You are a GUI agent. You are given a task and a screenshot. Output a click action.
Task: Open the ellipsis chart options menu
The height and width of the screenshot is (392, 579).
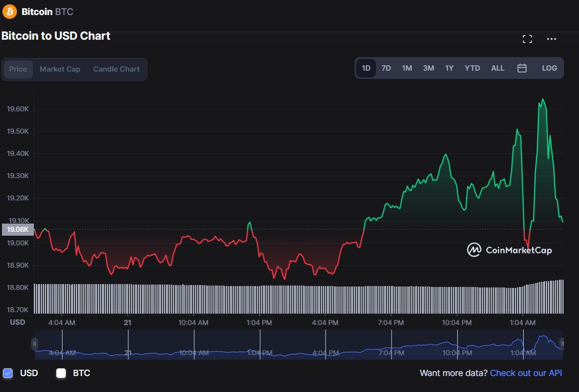[551, 39]
